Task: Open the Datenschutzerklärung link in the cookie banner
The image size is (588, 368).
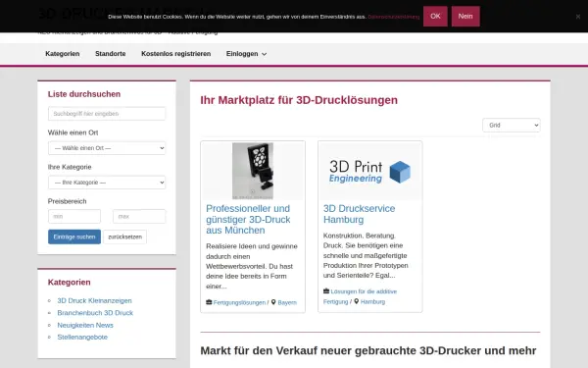Action: coord(393,17)
